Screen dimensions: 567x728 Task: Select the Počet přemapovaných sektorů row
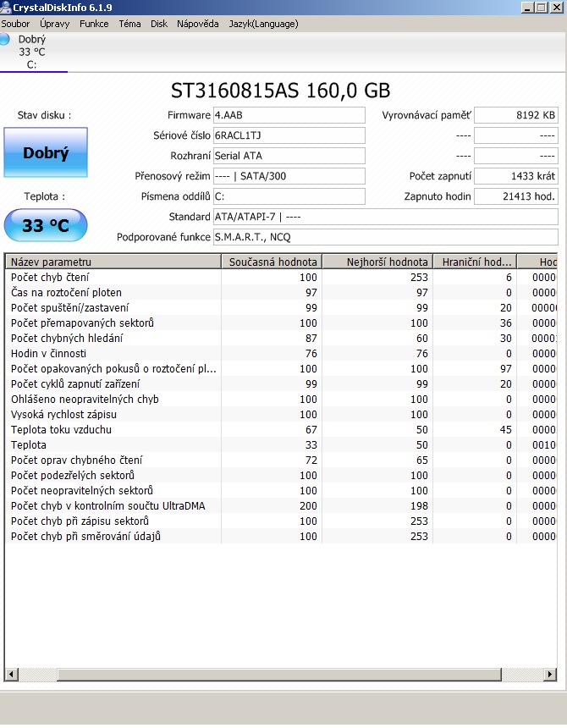pyautogui.click(x=281, y=323)
